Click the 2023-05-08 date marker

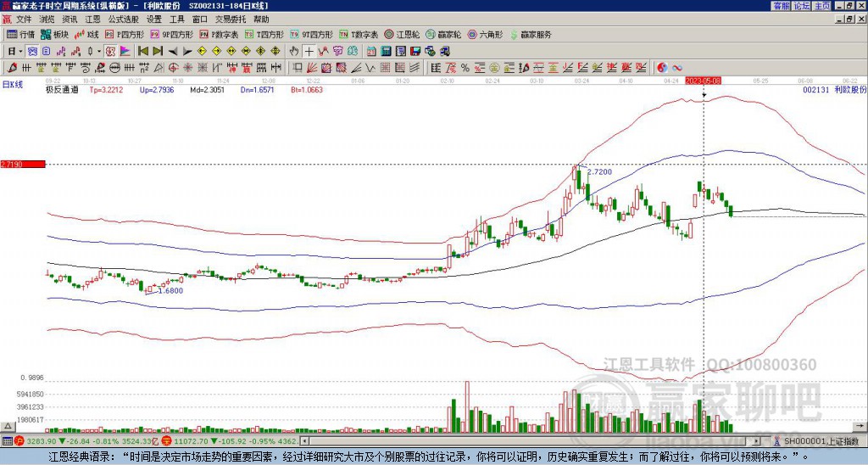(x=703, y=81)
